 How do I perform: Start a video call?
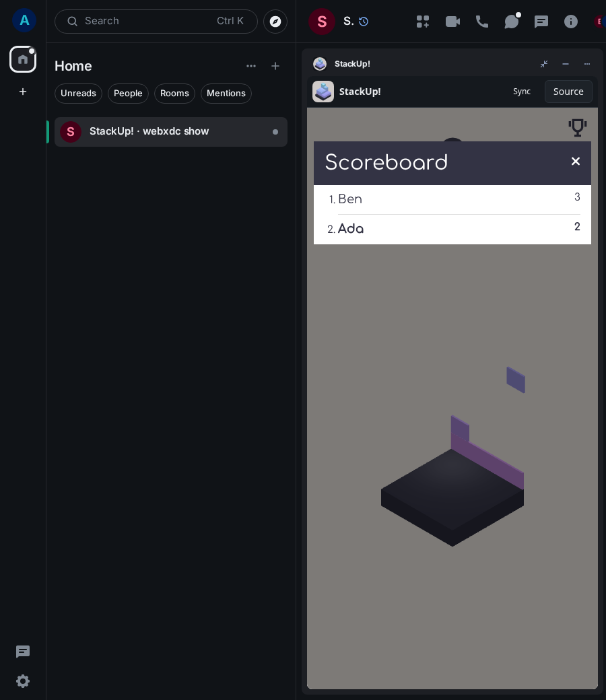pyautogui.click(x=452, y=22)
